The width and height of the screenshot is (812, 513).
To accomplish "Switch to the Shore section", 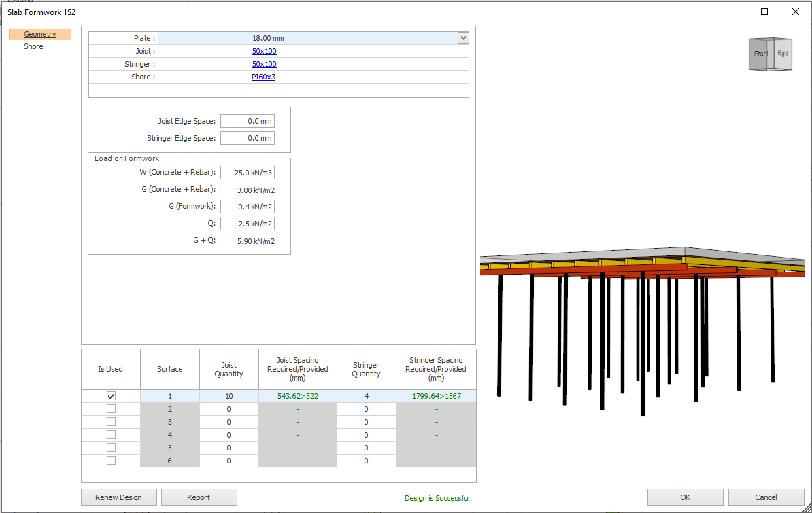I will (33, 46).
